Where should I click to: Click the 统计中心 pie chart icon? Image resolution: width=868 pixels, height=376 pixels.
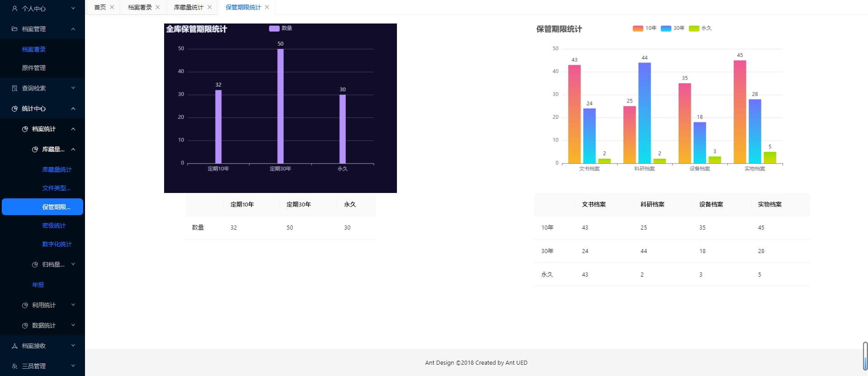pos(14,108)
